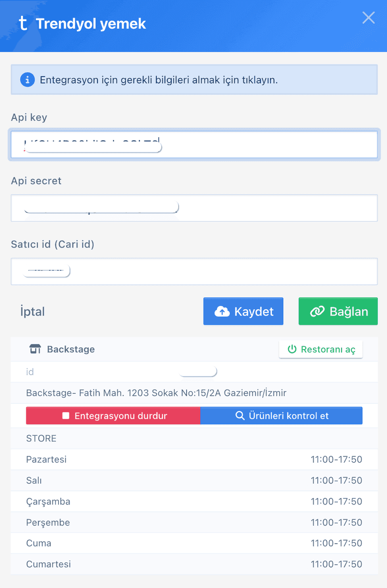387x588 pixels.
Task: Click the info icon in the blue banner
Action: [x=27, y=80]
